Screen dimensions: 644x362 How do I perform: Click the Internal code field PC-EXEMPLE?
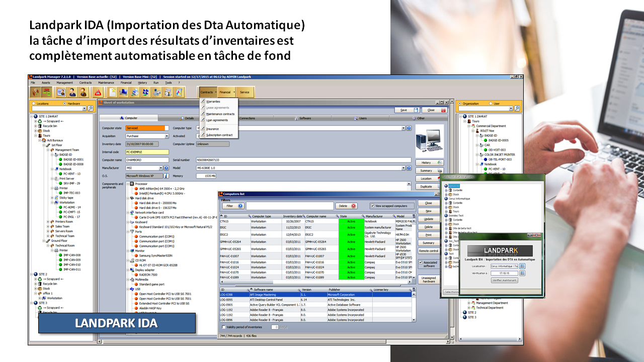tap(147, 152)
